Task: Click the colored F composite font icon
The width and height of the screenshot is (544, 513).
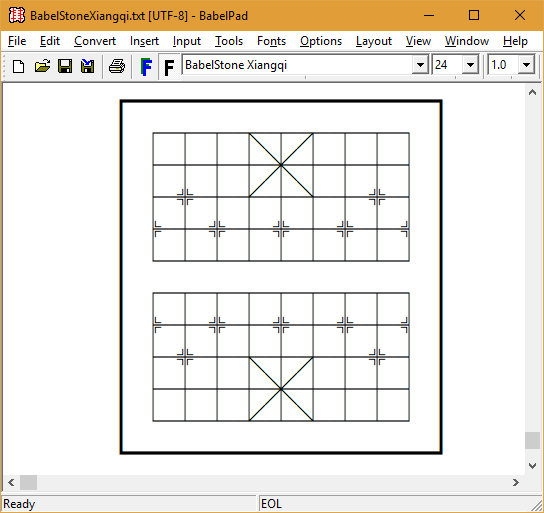Action: (146, 67)
